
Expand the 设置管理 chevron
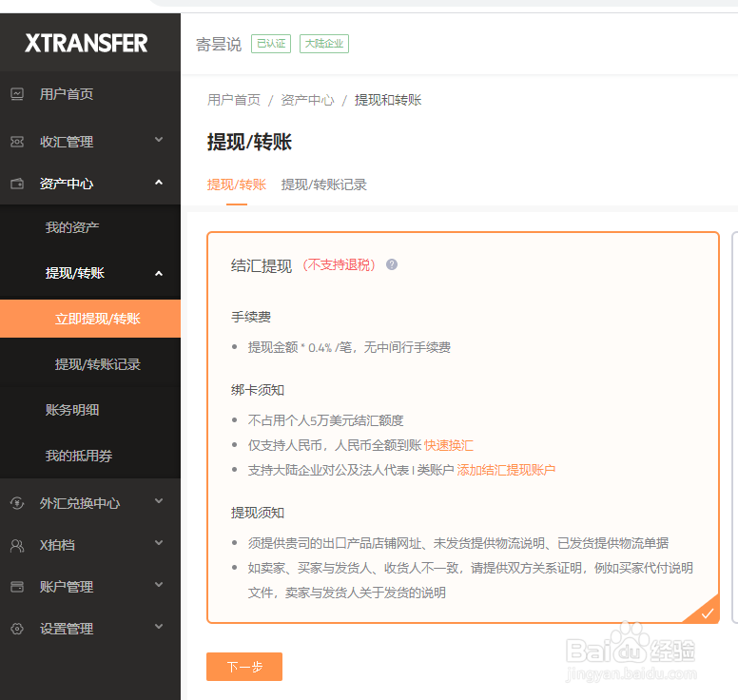coord(159,627)
